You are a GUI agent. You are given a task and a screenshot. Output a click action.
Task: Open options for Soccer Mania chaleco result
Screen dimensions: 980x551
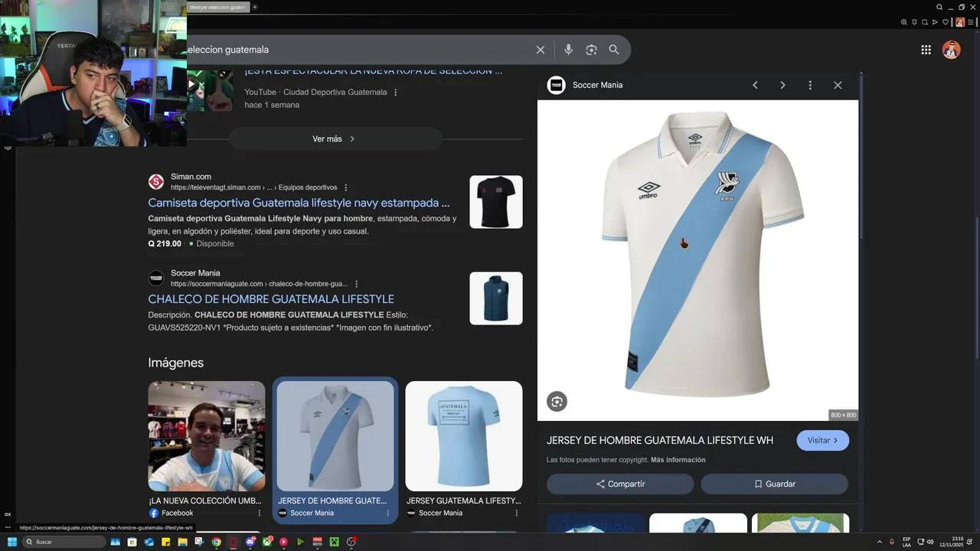point(357,284)
